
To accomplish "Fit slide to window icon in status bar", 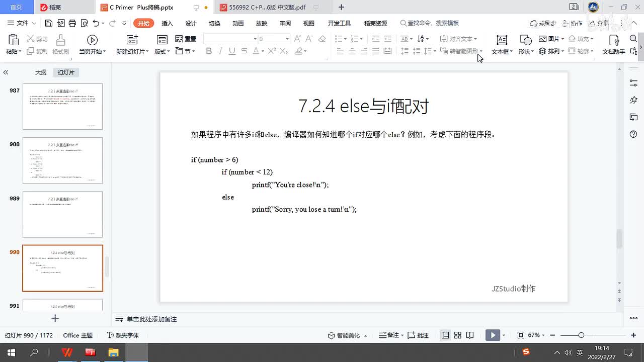I will coord(521,335).
